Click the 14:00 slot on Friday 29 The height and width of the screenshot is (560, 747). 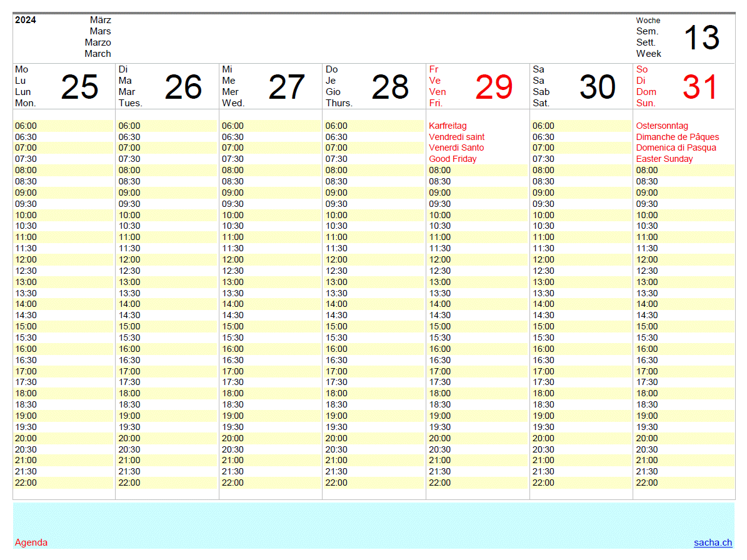[x=478, y=304]
